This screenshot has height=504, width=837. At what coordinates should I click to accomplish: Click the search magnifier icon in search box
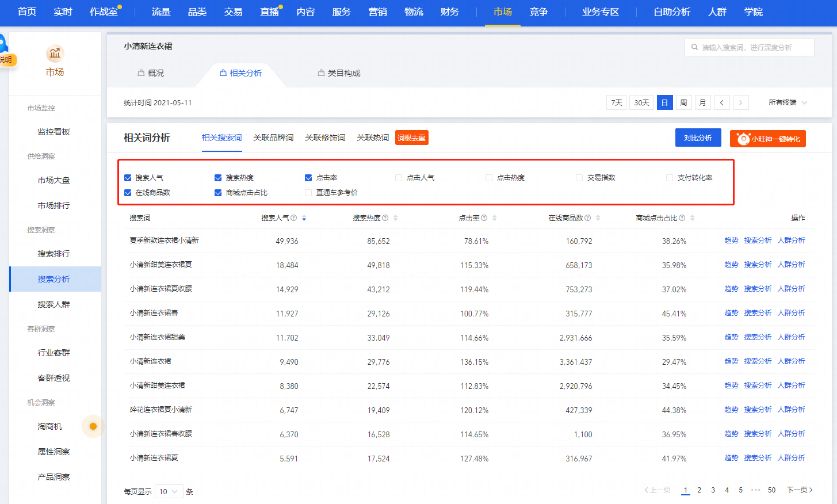pyautogui.click(x=694, y=47)
